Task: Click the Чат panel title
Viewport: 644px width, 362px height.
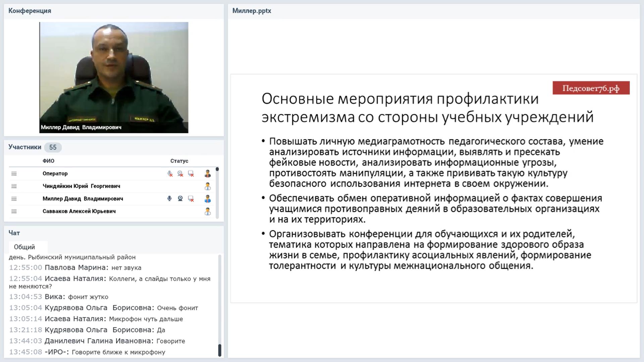Action: [14, 233]
